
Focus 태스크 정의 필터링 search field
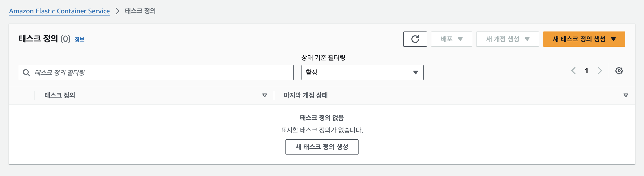pos(160,73)
